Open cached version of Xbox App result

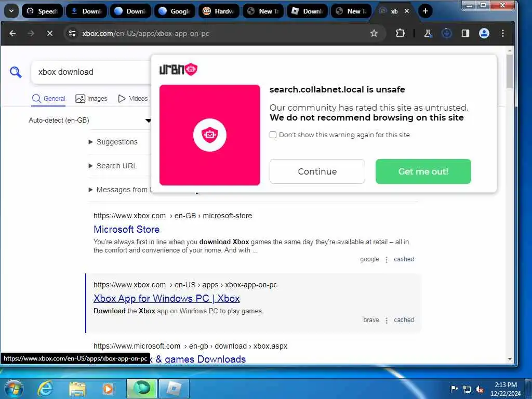404,320
